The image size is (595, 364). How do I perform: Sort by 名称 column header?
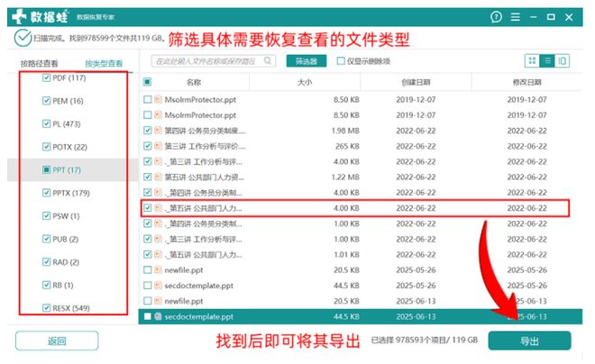coord(194,82)
